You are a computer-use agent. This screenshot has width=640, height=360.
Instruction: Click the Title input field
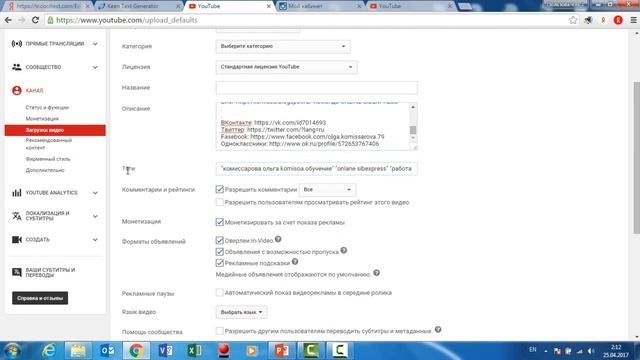(316, 87)
